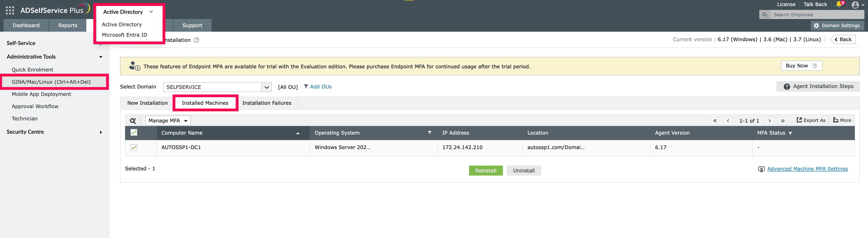The height and width of the screenshot is (238, 868).
Task: Click the trial info user icon in banner
Action: tap(135, 66)
